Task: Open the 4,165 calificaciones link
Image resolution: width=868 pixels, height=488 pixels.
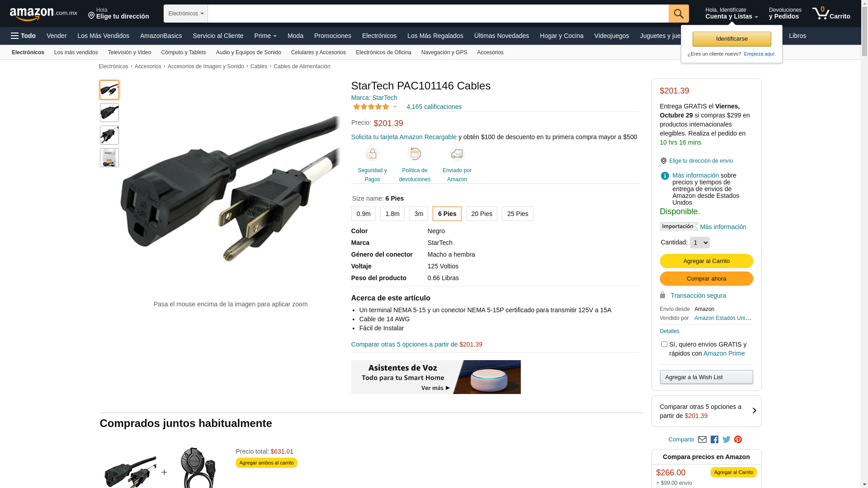Action: coord(434,107)
